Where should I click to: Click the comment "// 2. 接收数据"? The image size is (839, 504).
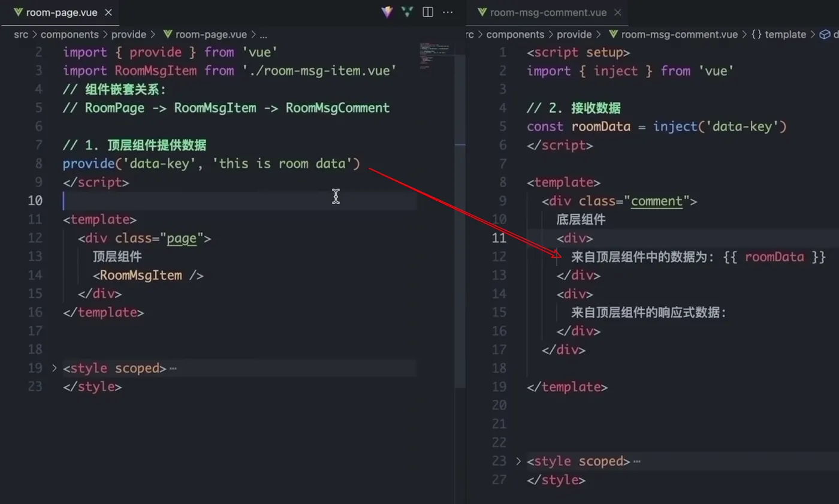574,108
